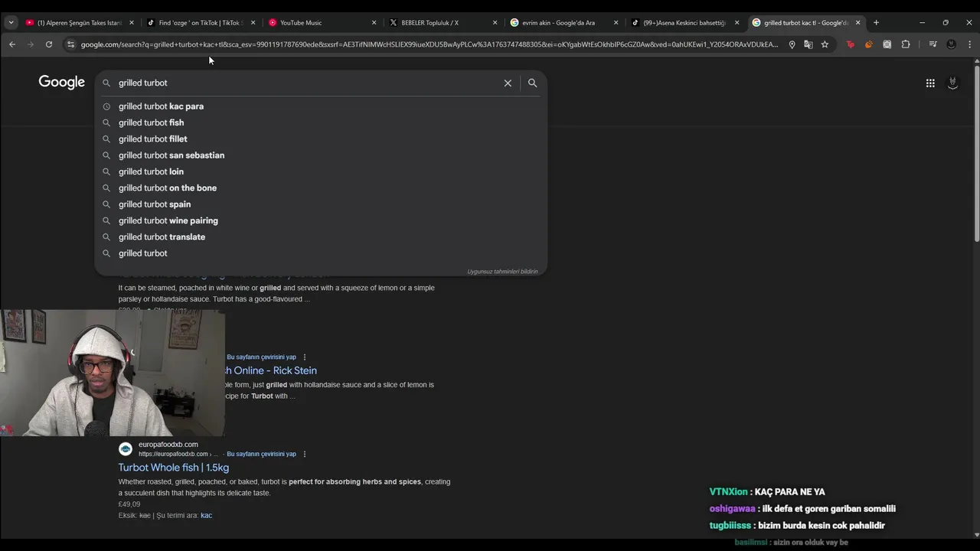Open the red Tp extension icon
980x551 pixels.
tap(850, 44)
